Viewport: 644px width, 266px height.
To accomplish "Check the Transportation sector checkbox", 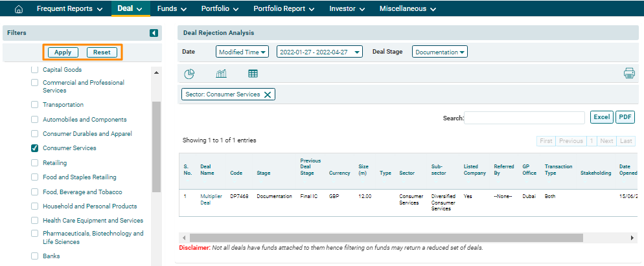I will click(x=35, y=105).
